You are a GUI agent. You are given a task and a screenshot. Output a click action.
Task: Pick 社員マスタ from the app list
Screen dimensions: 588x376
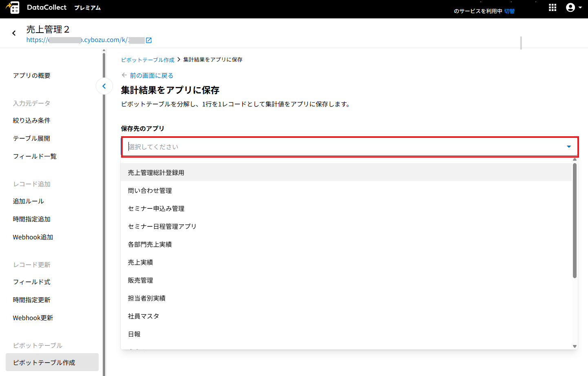click(x=144, y=316)
